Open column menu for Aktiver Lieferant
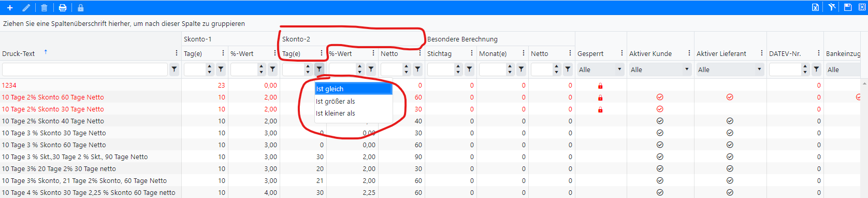Screen dimensions: 868x198 pyautogui.click(x=762, y=53)
